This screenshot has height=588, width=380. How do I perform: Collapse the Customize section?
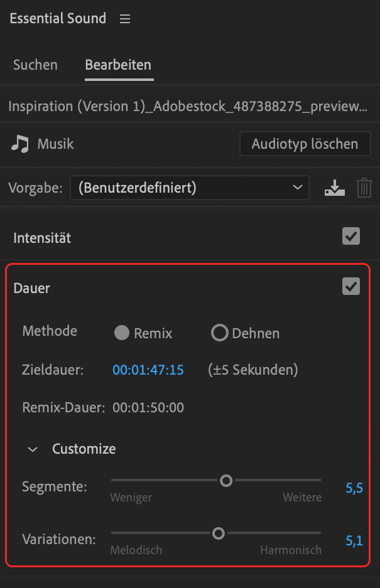point(33,449)
